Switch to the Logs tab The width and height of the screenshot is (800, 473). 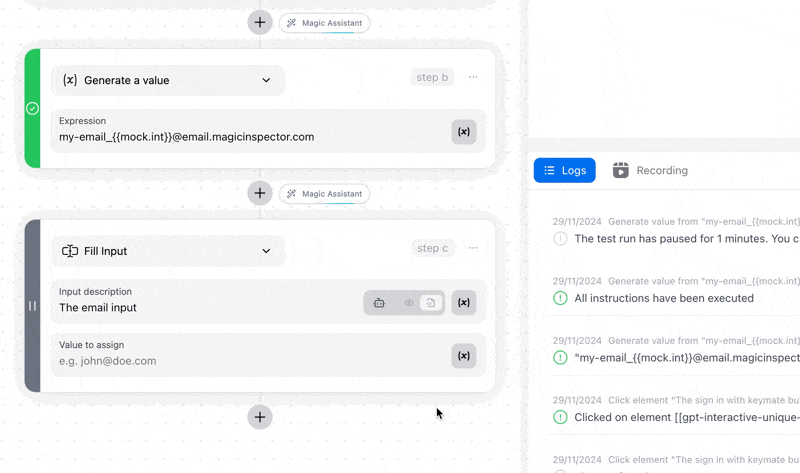[564, 170]
